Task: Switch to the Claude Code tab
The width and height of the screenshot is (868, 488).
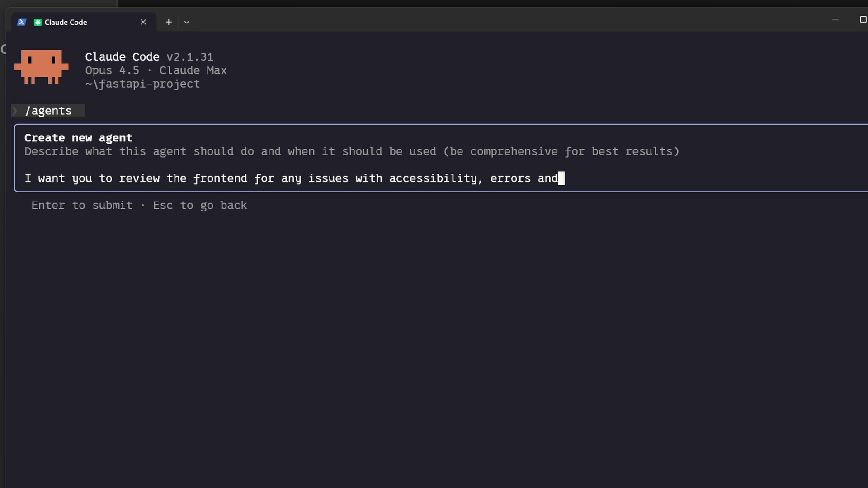Action: (66, 22)
